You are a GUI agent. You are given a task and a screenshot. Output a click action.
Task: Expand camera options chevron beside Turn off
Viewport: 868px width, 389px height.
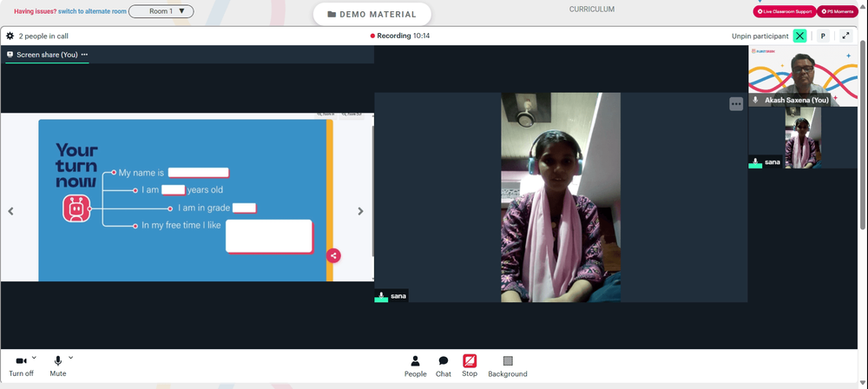35,358
